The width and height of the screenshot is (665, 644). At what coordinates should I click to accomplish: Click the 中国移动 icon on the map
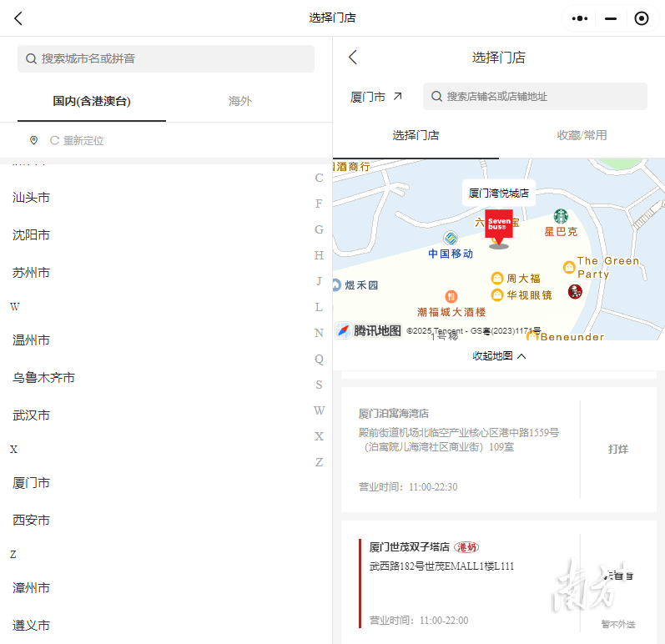[x=451, y=239]
